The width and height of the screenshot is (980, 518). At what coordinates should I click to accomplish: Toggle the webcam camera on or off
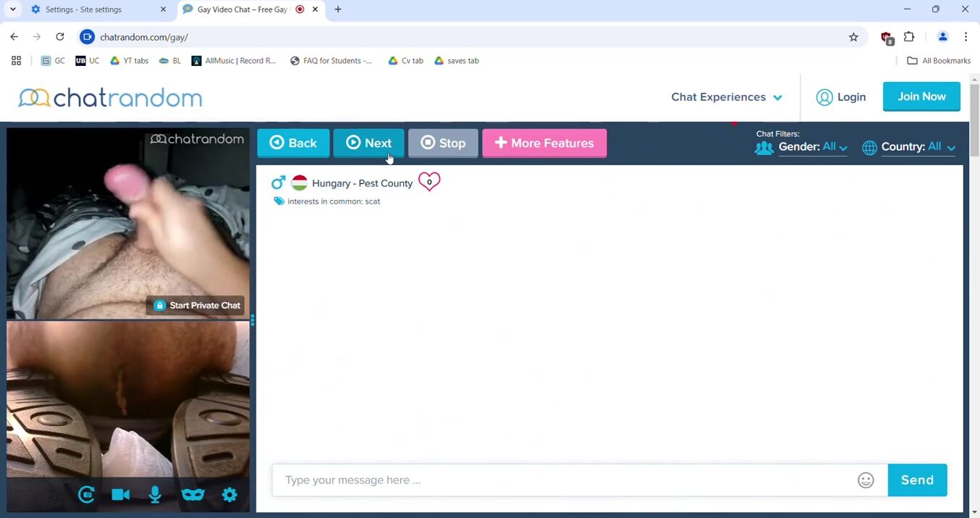pos(121,495)
